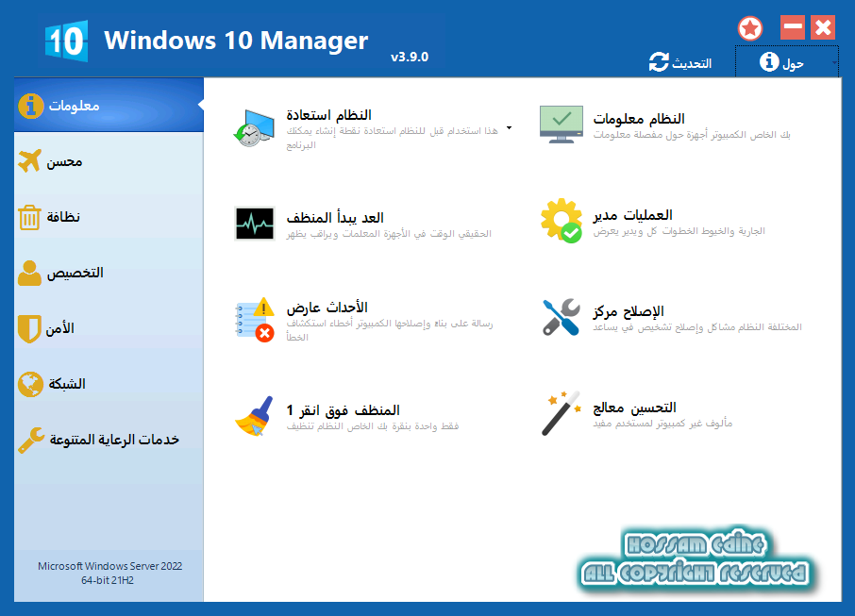Click the description under المنظف فوق انقر 1

click(373, 426)
